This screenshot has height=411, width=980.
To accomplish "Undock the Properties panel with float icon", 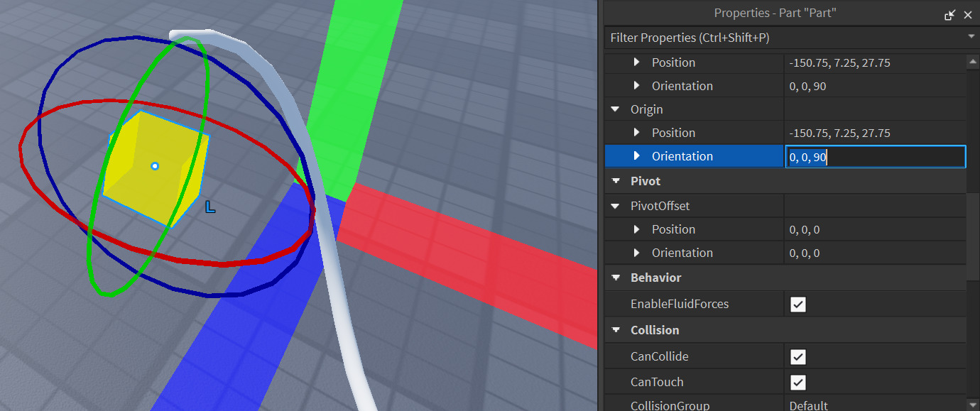I will pyautogui.click(x=950, y=14).
